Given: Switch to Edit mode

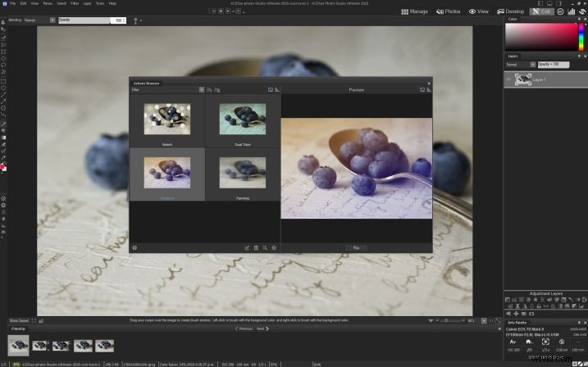Looking at the screenshot, I should pyautogui.click(x=541, y=11).
